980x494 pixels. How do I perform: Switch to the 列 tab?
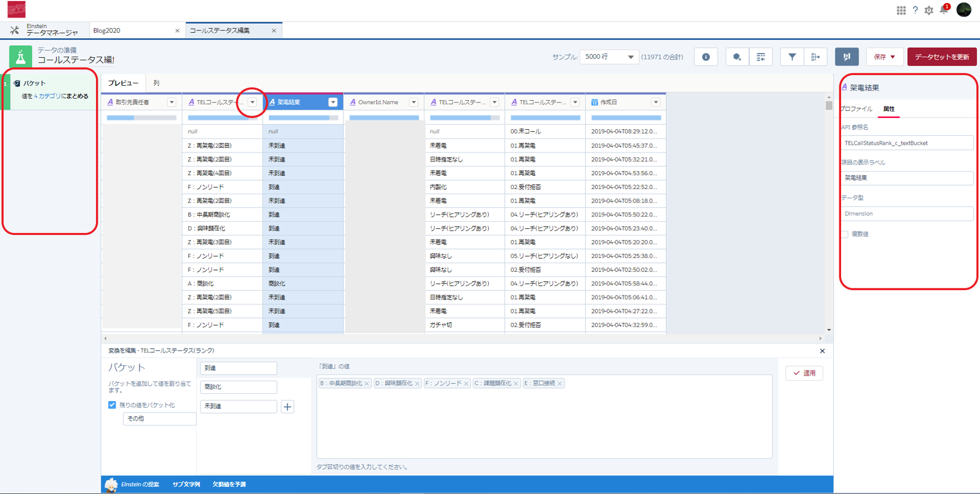(x=156, y=83)
